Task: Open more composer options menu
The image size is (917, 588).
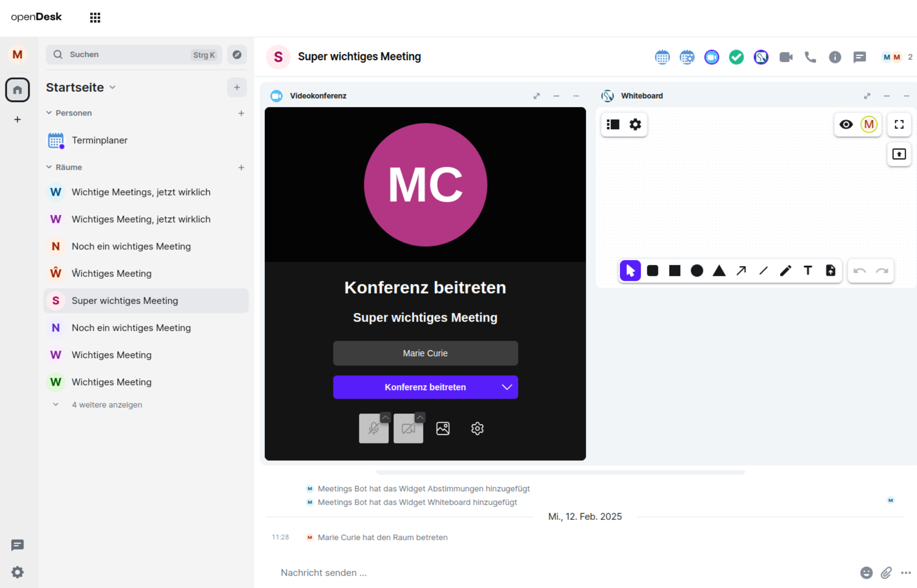Action: (906, 573)
